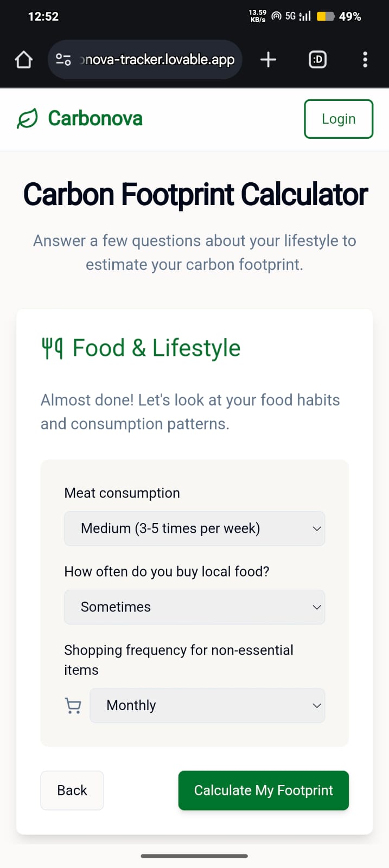Open a new tab with plus icon
Screen dimensions: 389x868
268,60
